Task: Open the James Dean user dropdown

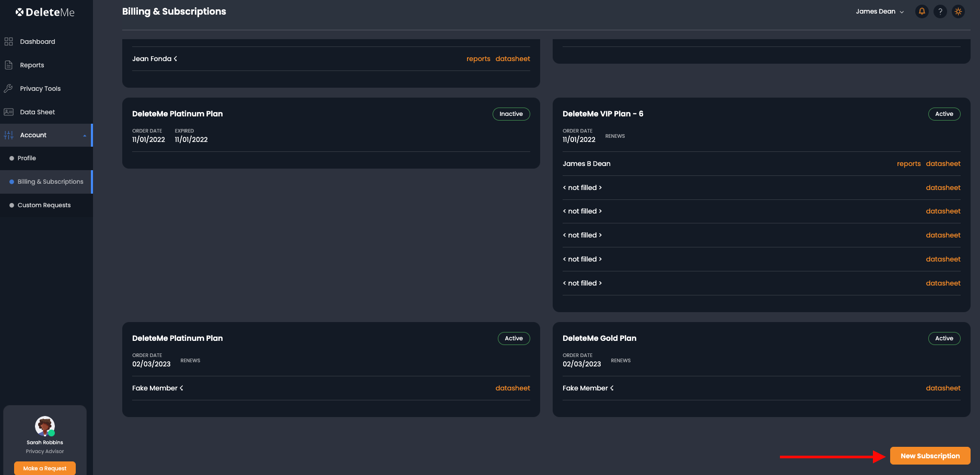Action: click(x=880, y=11)
